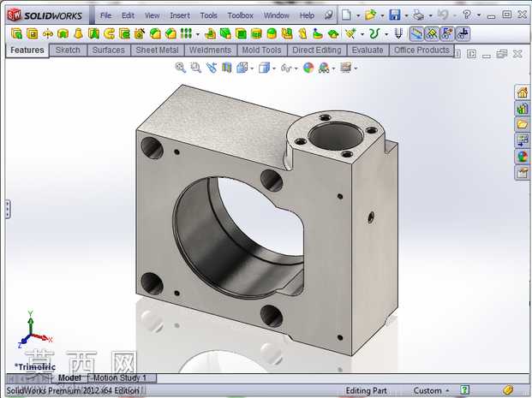Expand the Apply Scene dropdown arrow
This screenshot has height=398, width=532.
click(x=334, y=68)
